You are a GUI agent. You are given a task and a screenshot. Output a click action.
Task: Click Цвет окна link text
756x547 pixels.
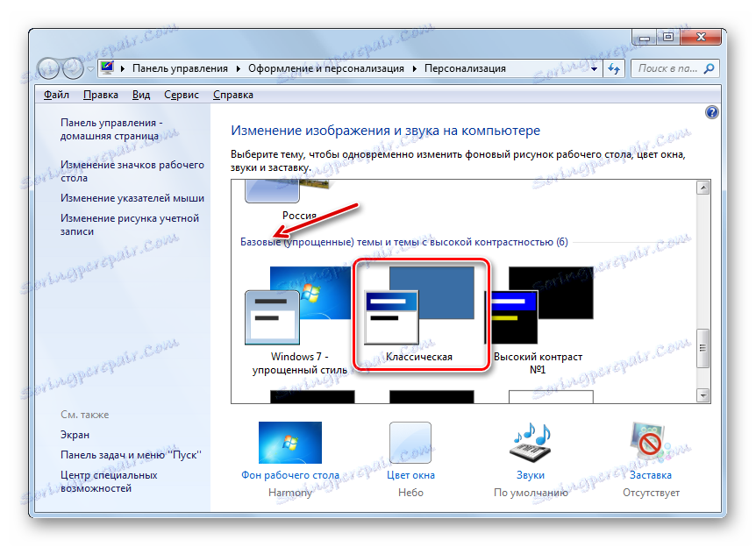(410, 475)
